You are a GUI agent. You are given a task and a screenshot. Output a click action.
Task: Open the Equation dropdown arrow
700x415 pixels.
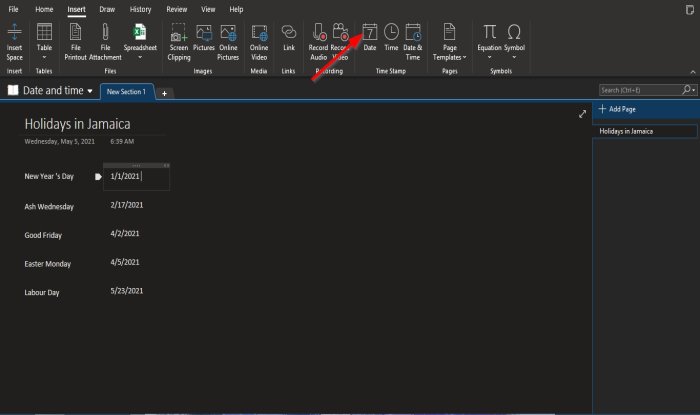pos(489,57)
